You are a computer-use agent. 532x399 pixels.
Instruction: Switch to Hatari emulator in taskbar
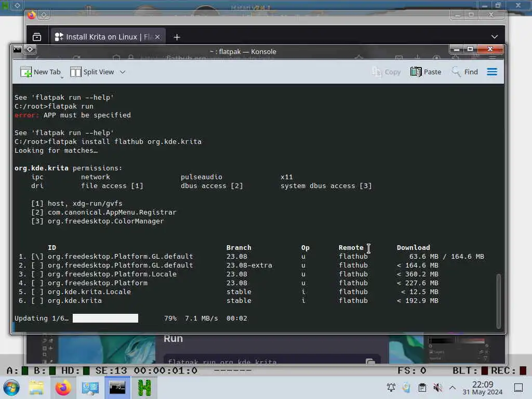144,388
